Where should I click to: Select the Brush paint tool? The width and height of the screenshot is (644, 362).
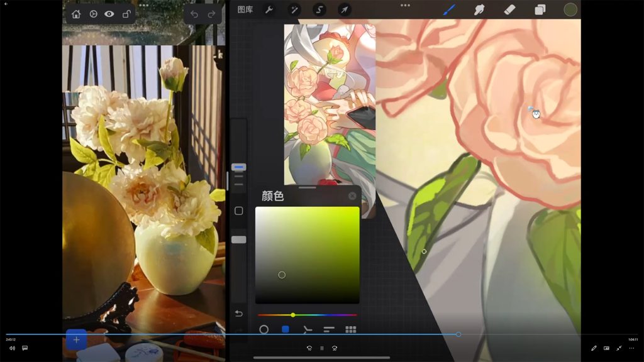tap(449, 10)
